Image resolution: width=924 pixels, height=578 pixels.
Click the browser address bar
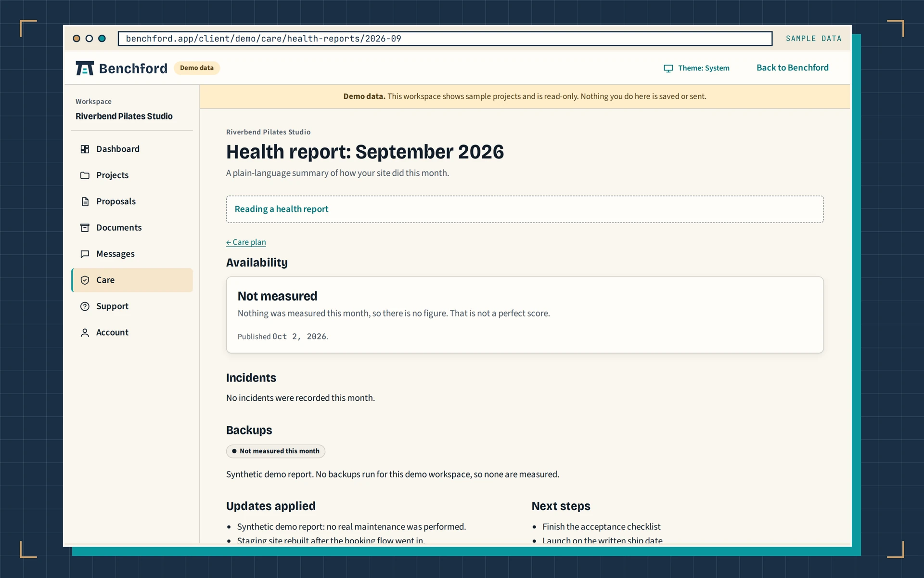tap(445, 39)
